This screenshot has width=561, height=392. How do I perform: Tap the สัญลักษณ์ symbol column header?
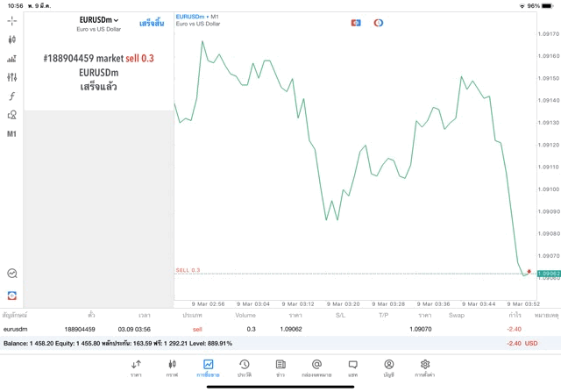(x=15, y=316)
